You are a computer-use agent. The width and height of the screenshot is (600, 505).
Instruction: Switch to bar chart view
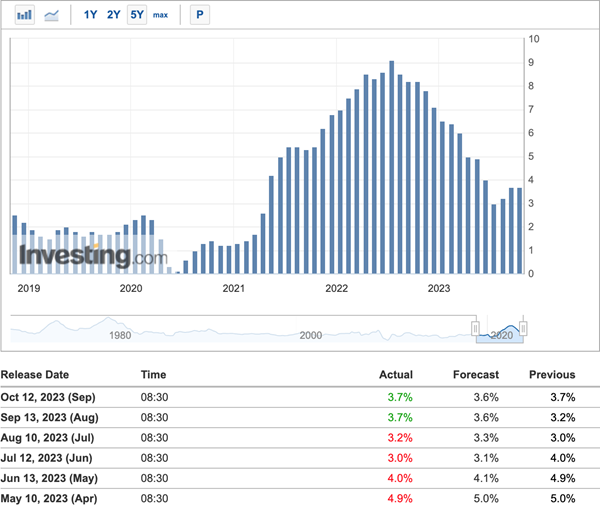coord(25,15)
